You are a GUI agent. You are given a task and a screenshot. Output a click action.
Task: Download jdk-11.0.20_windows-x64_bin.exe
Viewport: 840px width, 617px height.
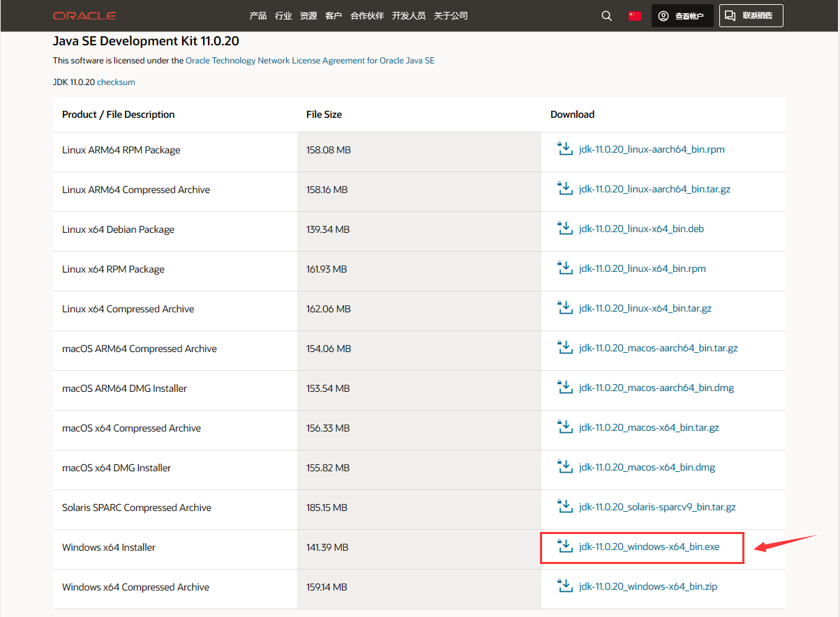click(x=649, y=547)
